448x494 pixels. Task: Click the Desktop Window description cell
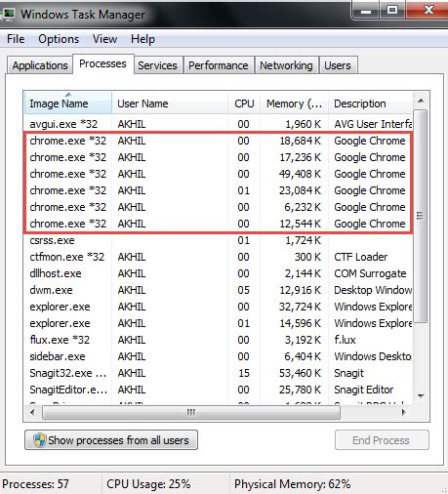(373, 290)
